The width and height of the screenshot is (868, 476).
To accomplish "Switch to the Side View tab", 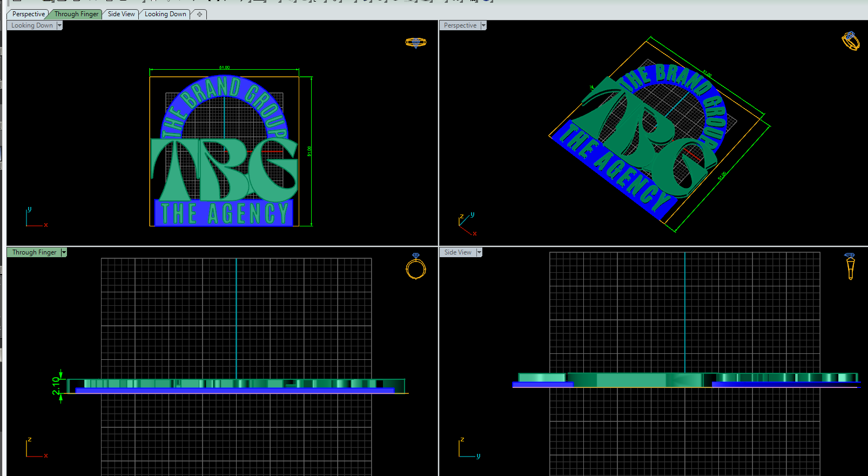I will click(x=121, y=14).
